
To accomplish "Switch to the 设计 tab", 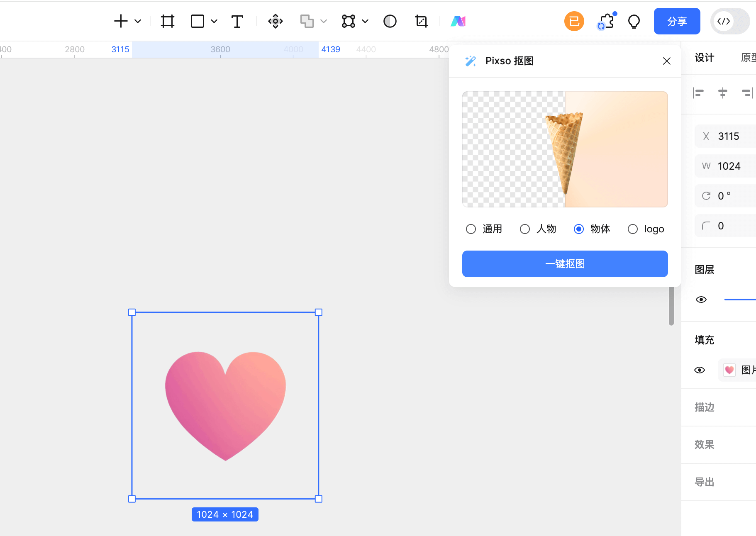I will (x=704, y=58).
